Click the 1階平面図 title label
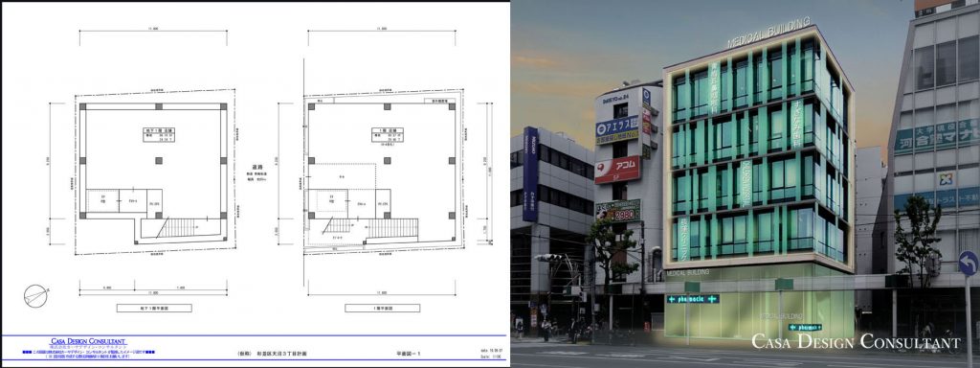Screen dimensions: 980x368 pos(383,308)
